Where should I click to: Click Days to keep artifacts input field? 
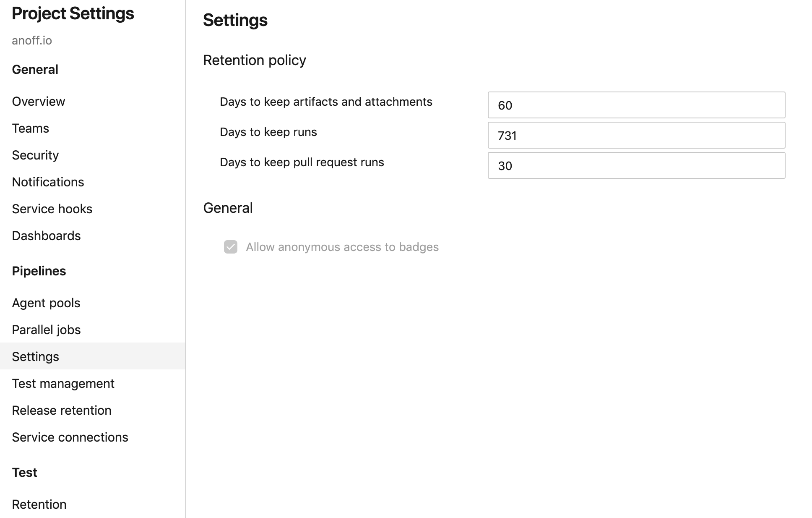(x=636, y=105)
